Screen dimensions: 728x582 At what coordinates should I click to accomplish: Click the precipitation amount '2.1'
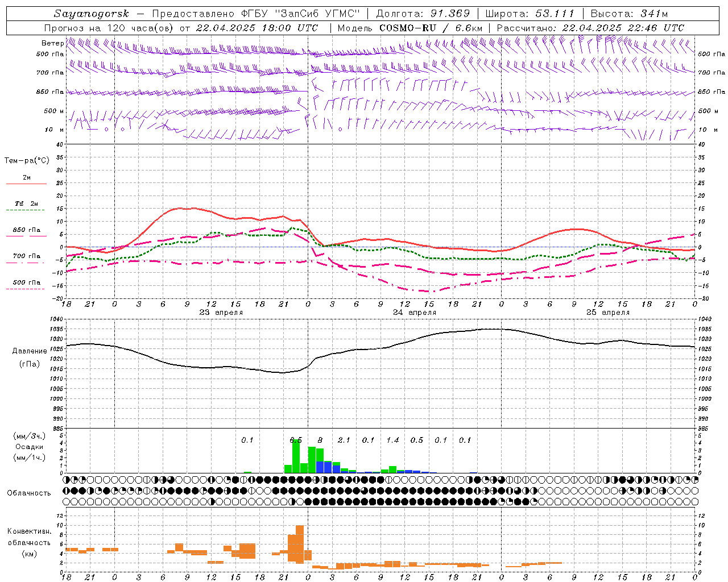[344, 440]
